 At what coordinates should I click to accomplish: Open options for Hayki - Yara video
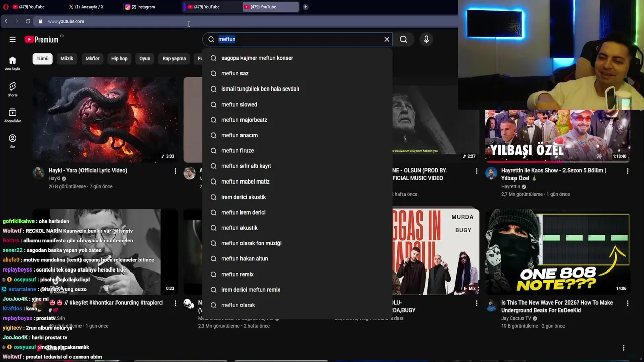point(175,171)
